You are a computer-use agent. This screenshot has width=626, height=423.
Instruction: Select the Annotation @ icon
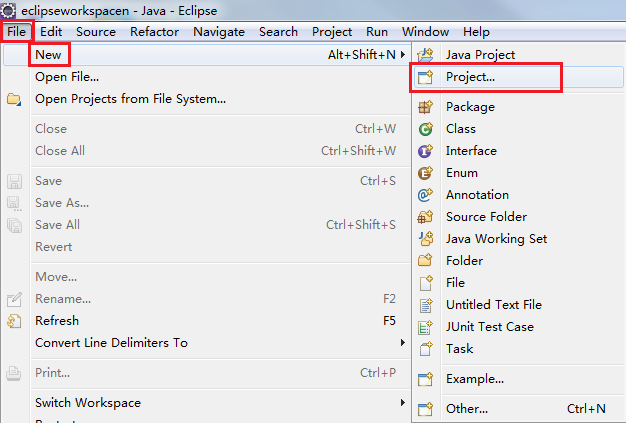(x=425, y=195)
